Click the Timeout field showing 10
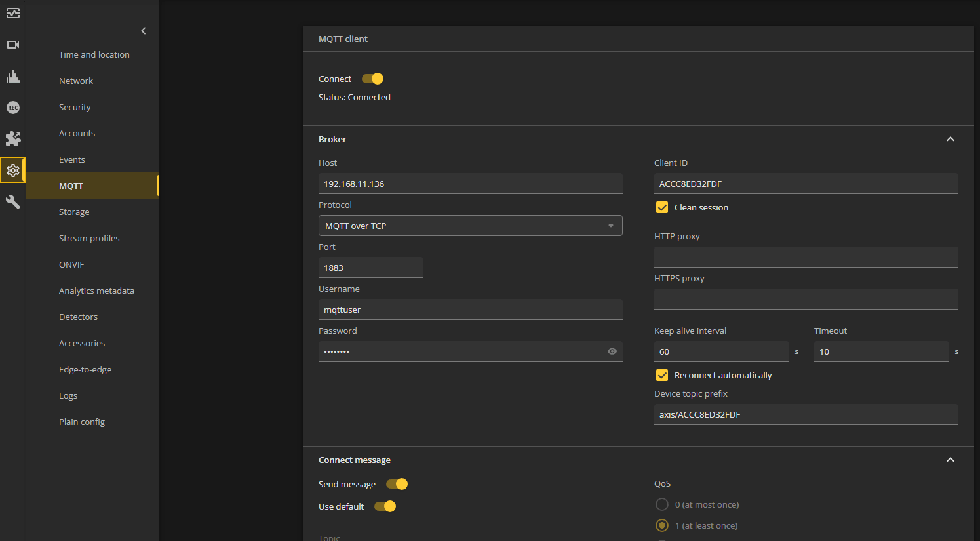Image resolution: width=980 pixels, height=541 pixels. click(x=882, y=351)
